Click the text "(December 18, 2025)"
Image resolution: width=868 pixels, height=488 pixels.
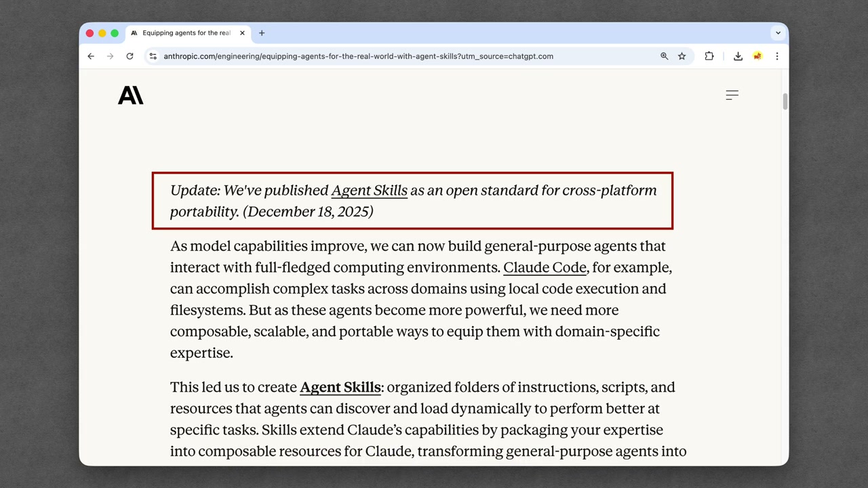point(308,211)
